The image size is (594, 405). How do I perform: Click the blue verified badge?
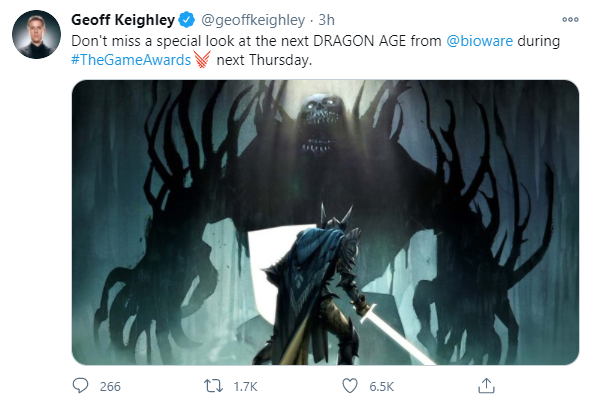[186, 20]
